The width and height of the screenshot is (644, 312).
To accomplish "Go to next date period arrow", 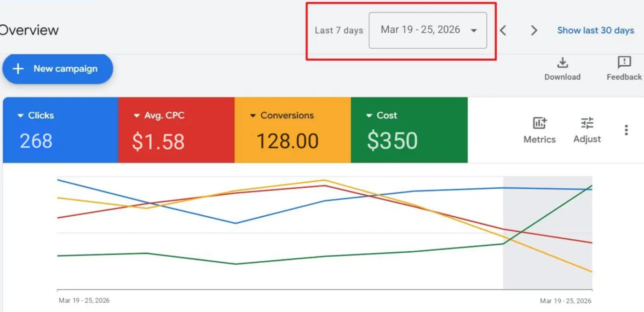I will [534, 30].
